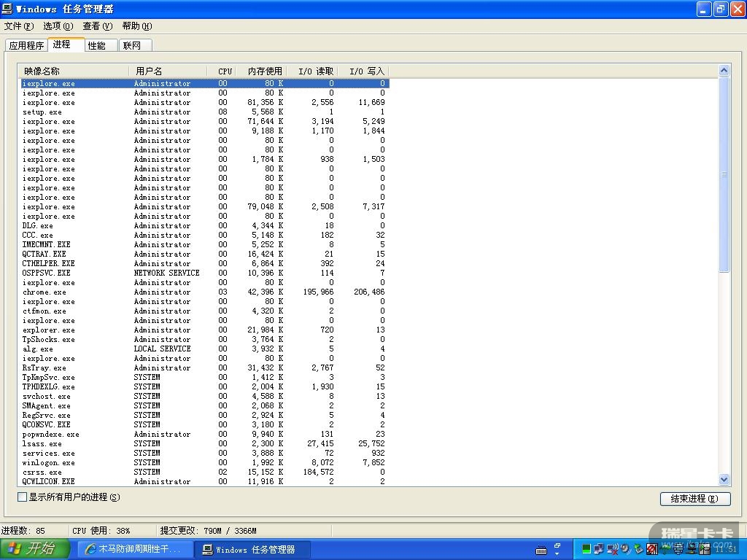Open the 文件 menu
The height and width of the screenshot is (560, 747).
[x=18, y=26]
